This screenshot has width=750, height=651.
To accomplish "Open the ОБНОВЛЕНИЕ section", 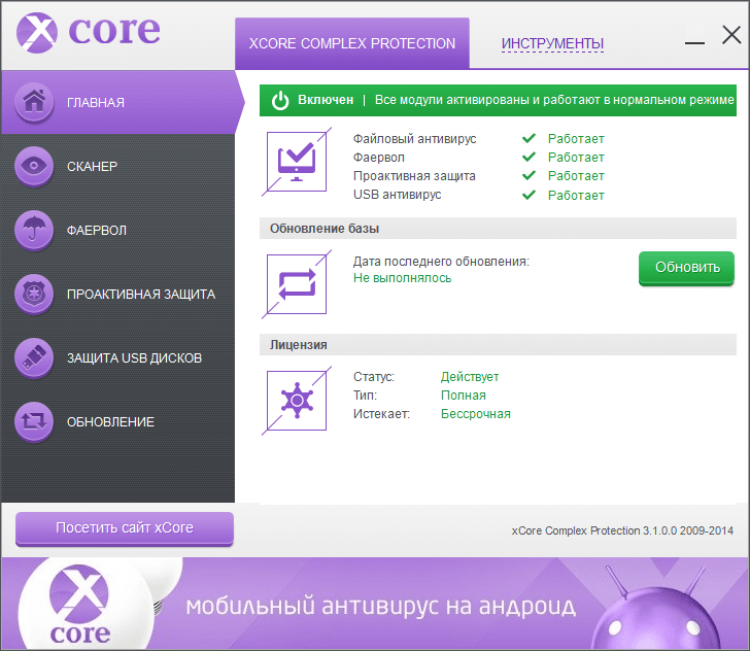I will [x=118, y=422].
